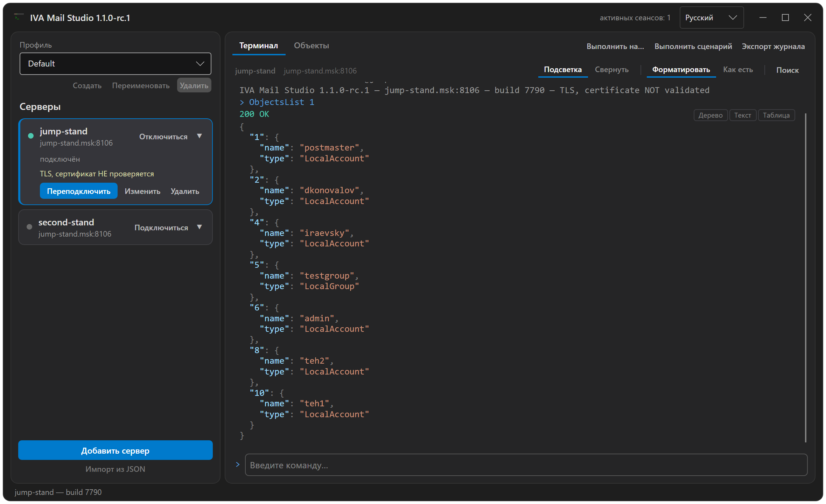Switch output to Как есть mode
Image resolution: width=826 pixels, height=504 pixels.
click(738, 70)
